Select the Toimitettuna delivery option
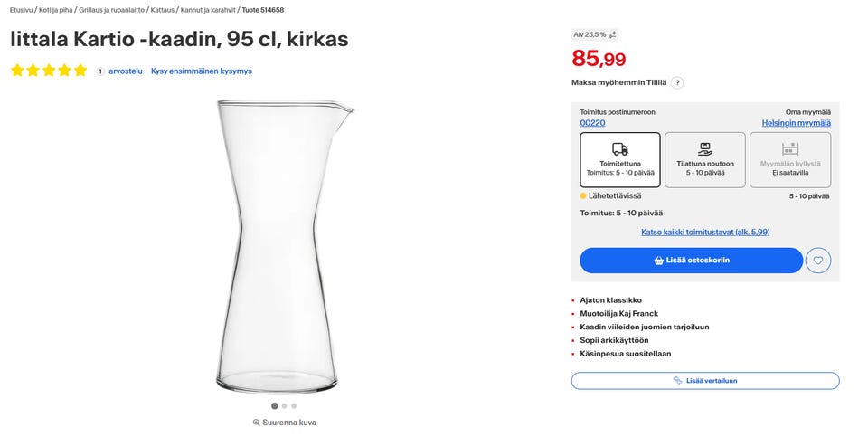 tap(619, 160)
